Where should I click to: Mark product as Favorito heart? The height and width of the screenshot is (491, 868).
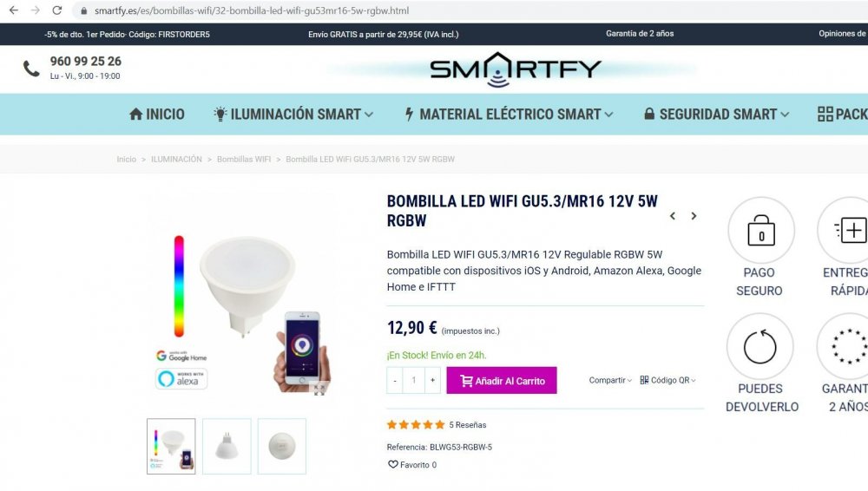392,464
